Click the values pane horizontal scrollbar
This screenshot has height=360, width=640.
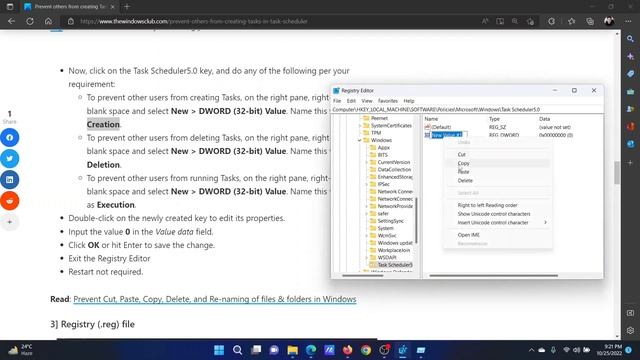coord(493,276)
